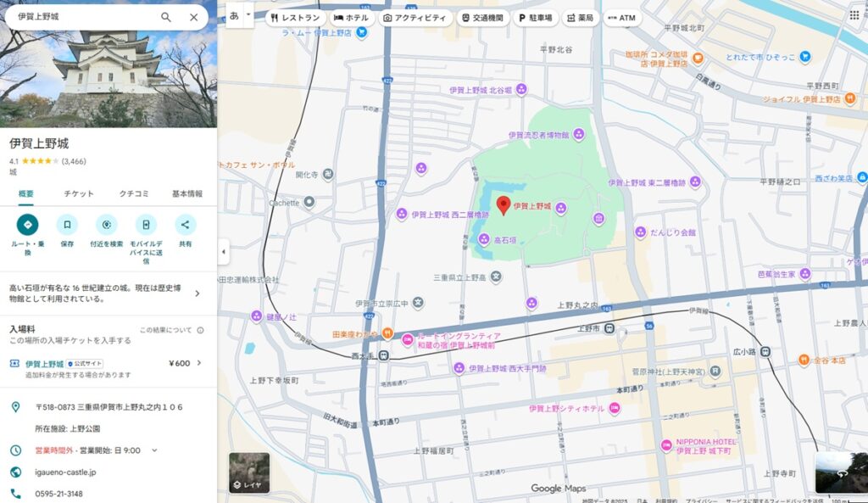Filter map by レストラン
The width and height of the screenshot is (868, 503).
(295, 17)
